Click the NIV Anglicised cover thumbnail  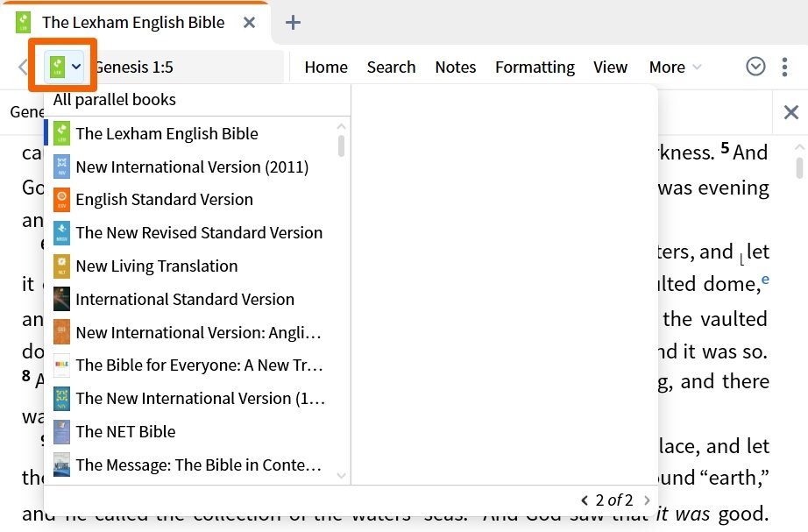click(x=62, y=332)
